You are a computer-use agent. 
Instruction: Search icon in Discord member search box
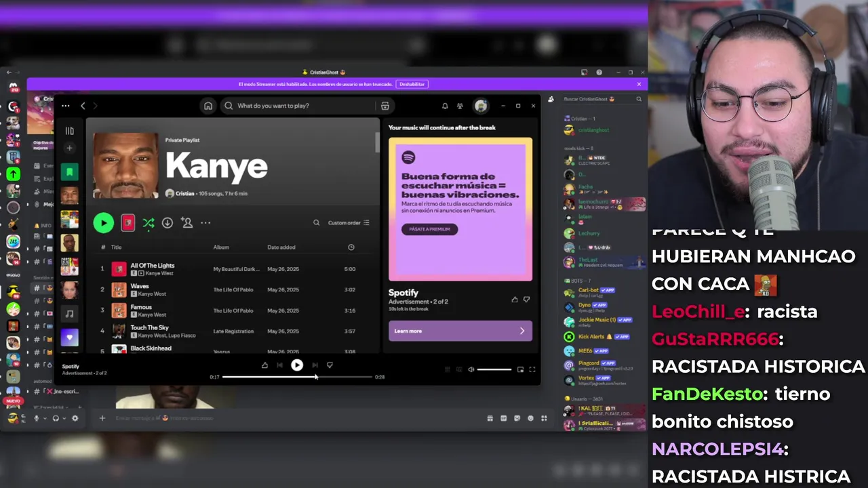(x=639, y=99)
